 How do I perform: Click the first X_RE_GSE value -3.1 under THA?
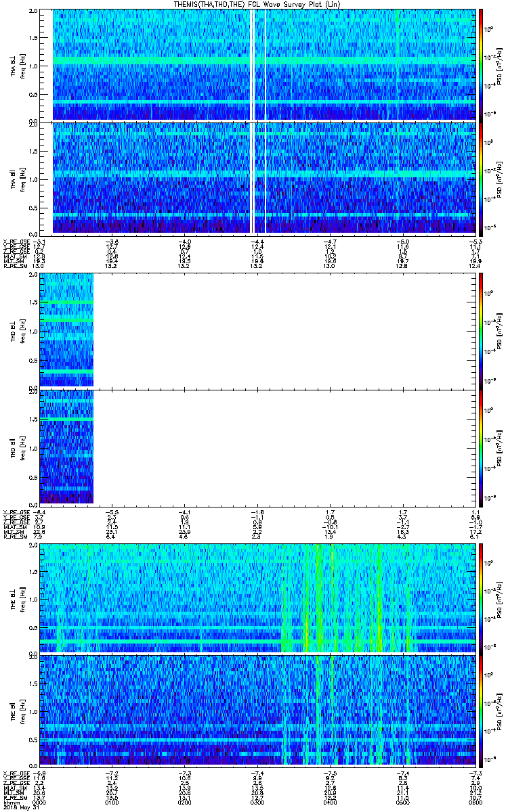(40, 242)
